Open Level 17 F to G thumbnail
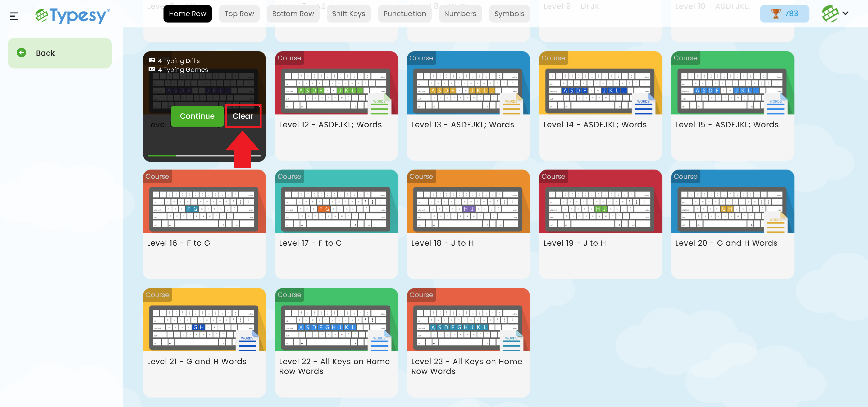Viewport: 868px width, 407px height. pyautogui.click(x=336, y=201)
